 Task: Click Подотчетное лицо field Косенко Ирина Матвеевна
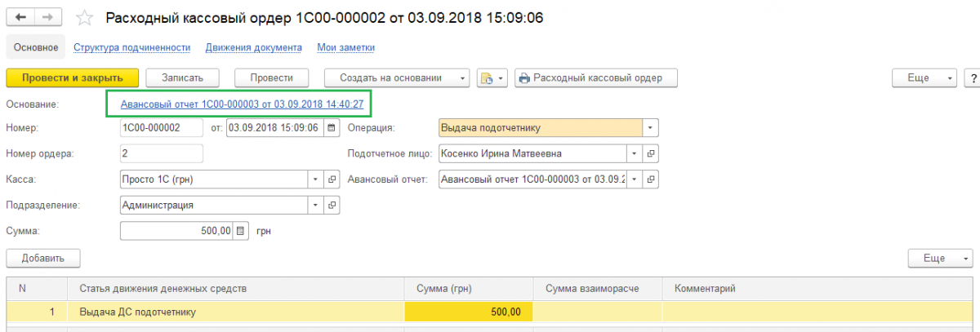[x=532, y=153]
